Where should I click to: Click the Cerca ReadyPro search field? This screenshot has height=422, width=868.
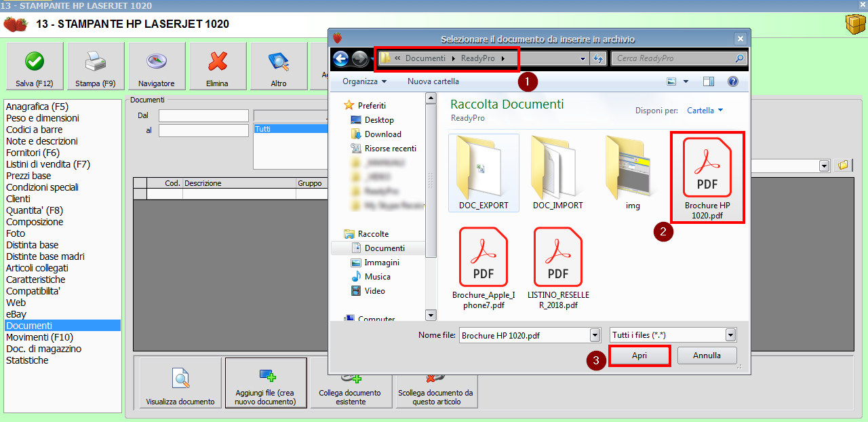pos(673,59)
